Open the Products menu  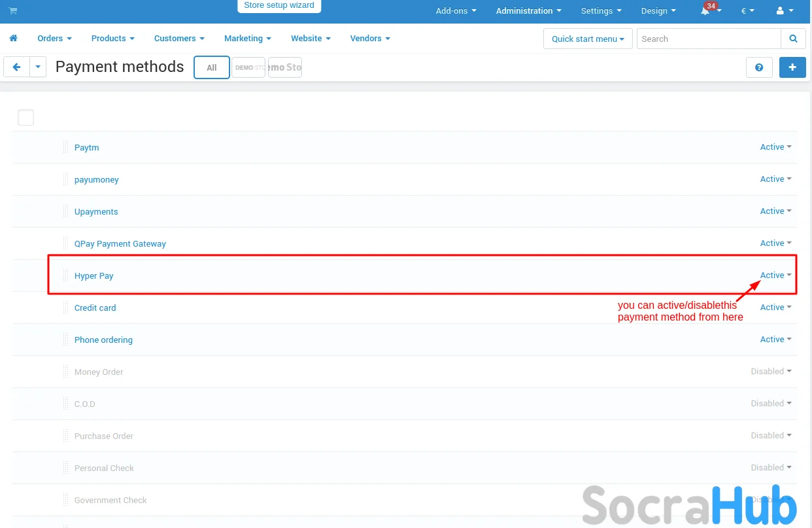tap(112, 39)
